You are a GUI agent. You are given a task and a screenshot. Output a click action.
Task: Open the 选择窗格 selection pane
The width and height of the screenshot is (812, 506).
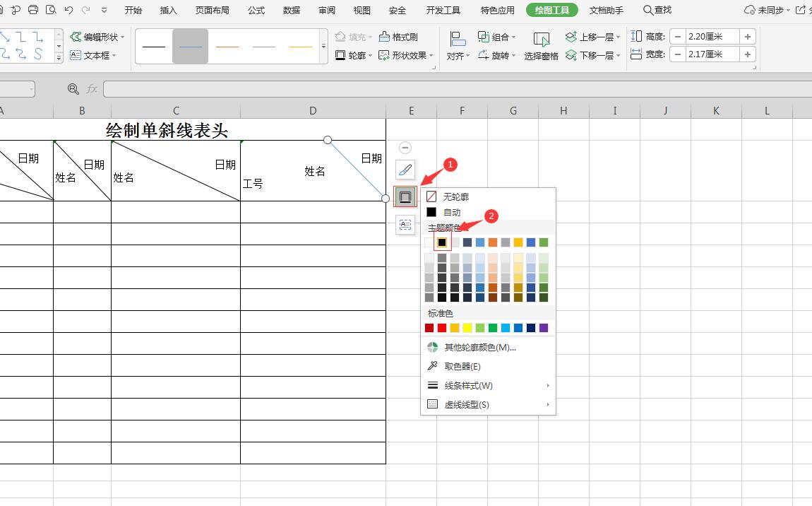542,46
